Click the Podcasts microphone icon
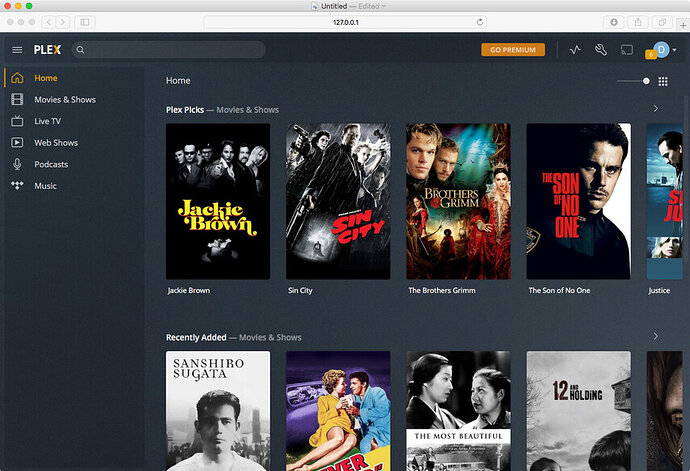 [x=17, y=164]
